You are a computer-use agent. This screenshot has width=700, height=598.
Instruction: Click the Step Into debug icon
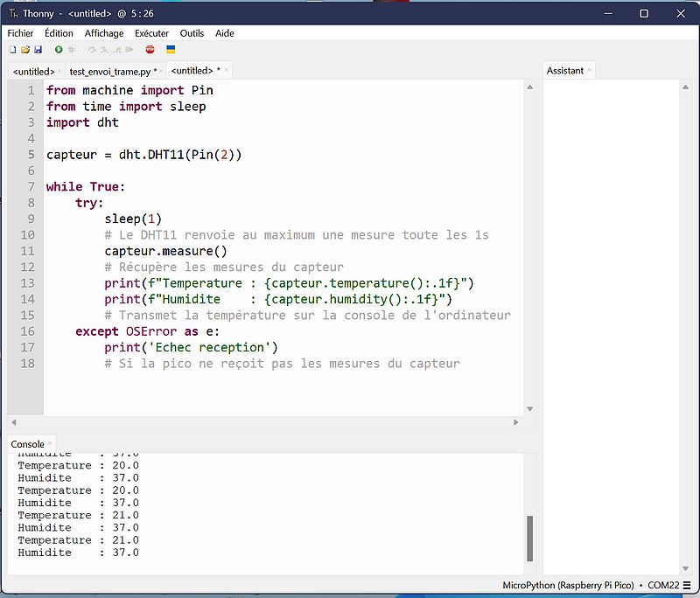104,50
